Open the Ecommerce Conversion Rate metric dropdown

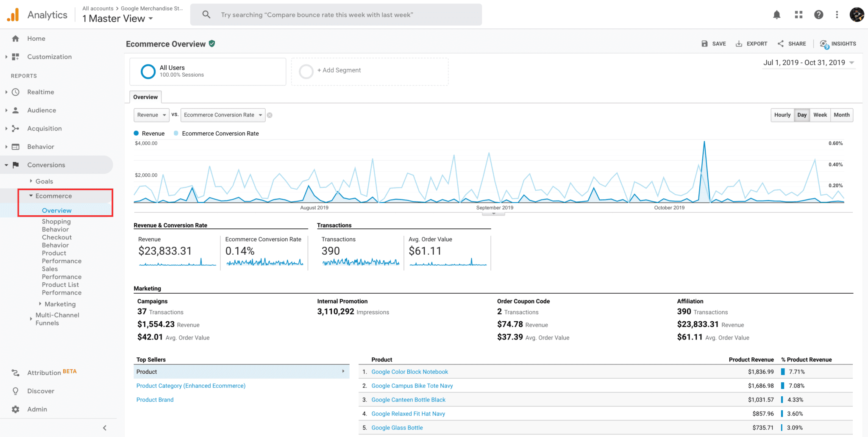click(223, 115)
